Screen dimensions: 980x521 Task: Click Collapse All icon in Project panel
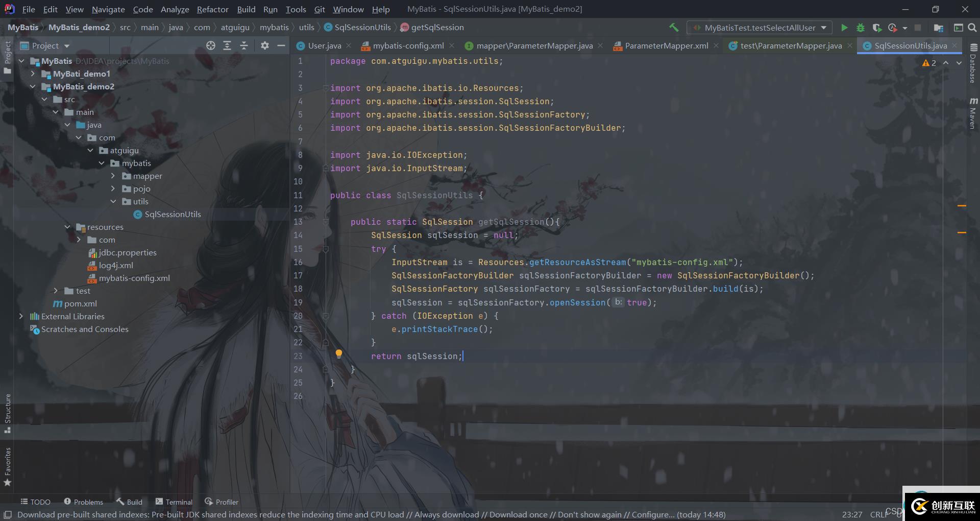[244, 45]
